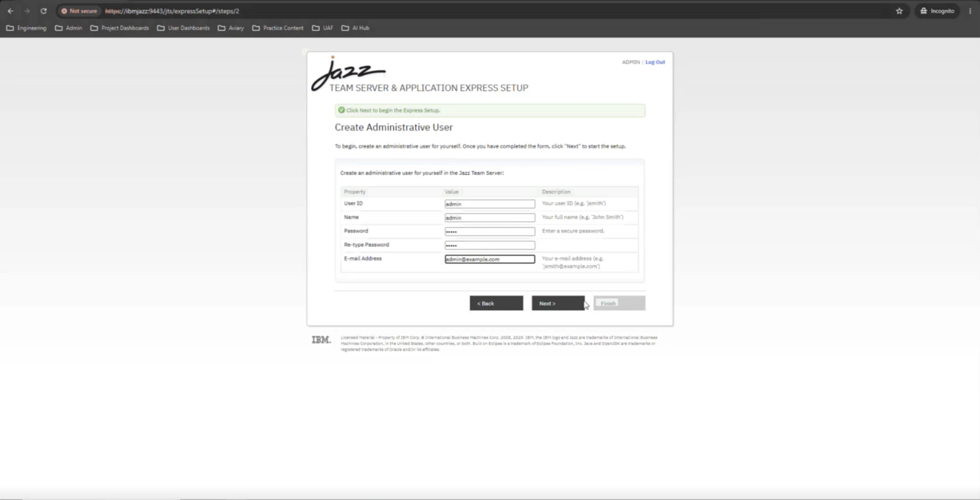Click the address bar URL

pyautogui.click(x=172, y=11)
